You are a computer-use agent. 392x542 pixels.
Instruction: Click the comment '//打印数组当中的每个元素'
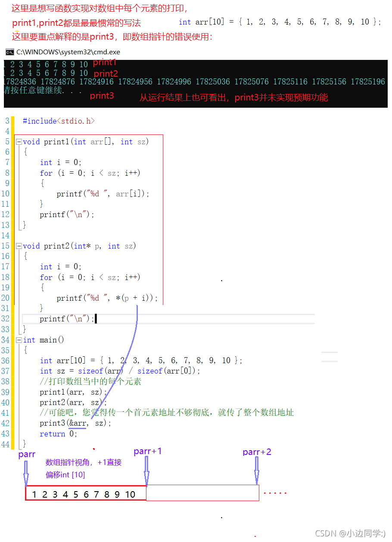[x=90, y=382]
